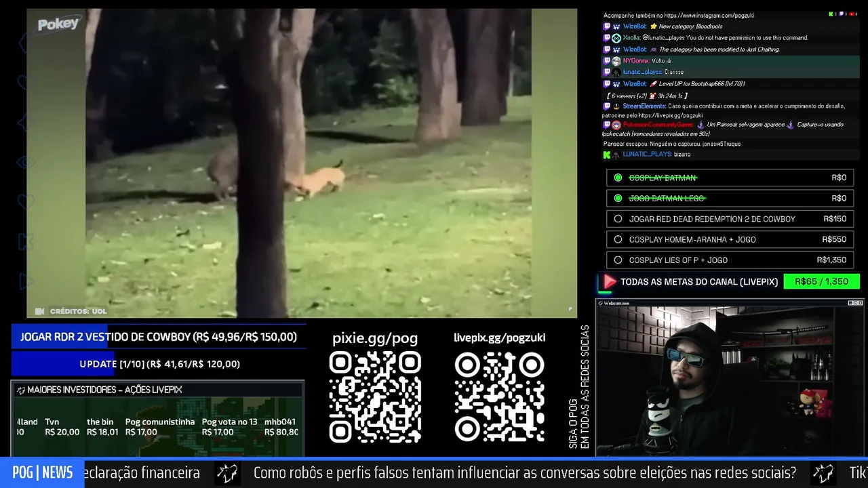Open the instagram.com/pogzuki link in chat

(709, 16)
